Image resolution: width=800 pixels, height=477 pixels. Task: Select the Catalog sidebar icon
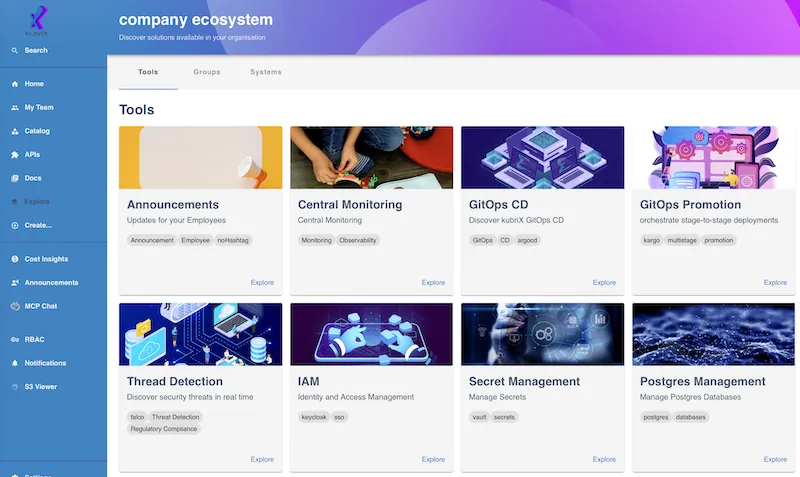tap(14, 131)
